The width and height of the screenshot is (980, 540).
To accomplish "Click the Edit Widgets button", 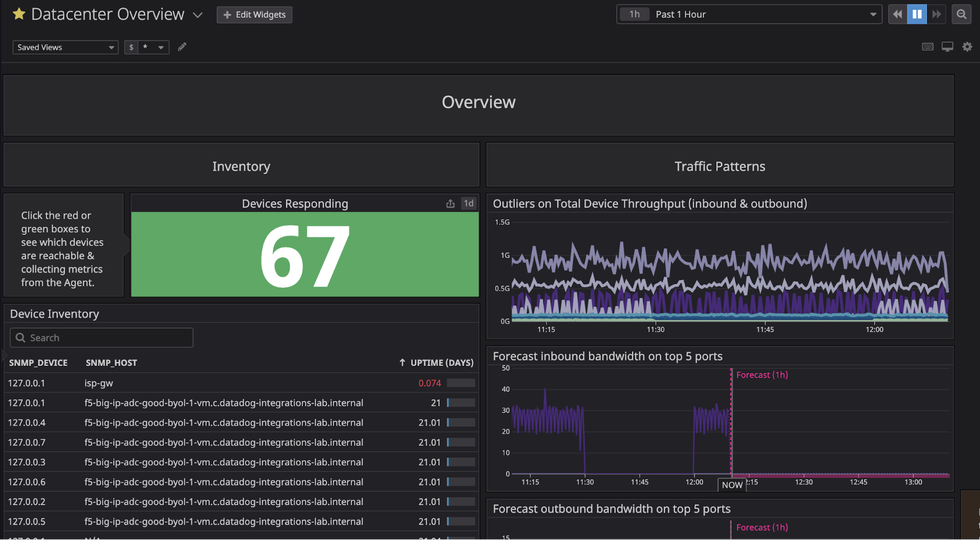I will click(254, 14).
